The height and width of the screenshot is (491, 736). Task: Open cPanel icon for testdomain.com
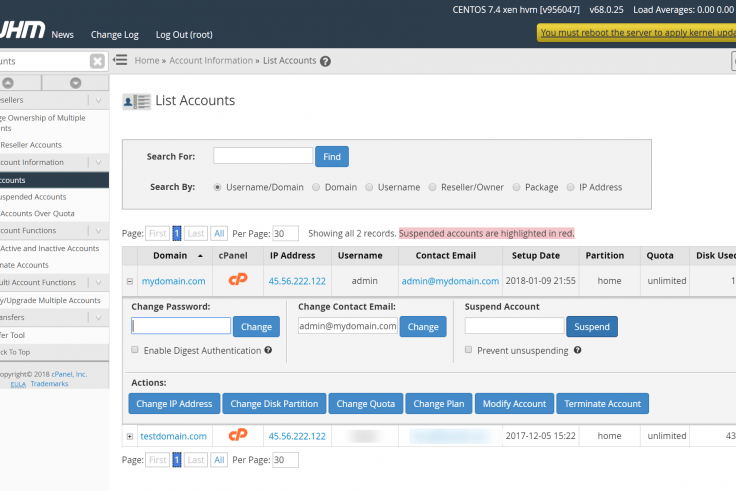tap(238, 435)
